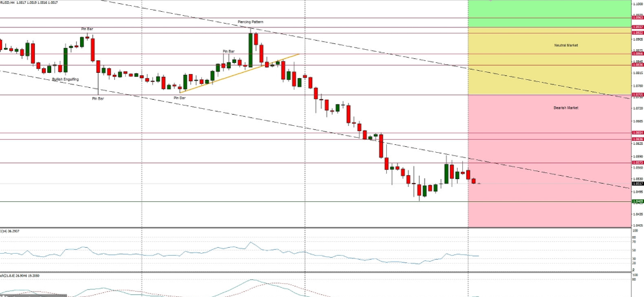The height and width of the screenshot is (297, 644).
Task: Click the 1.0469 green price tag
Action: click(x=636, y=201)
